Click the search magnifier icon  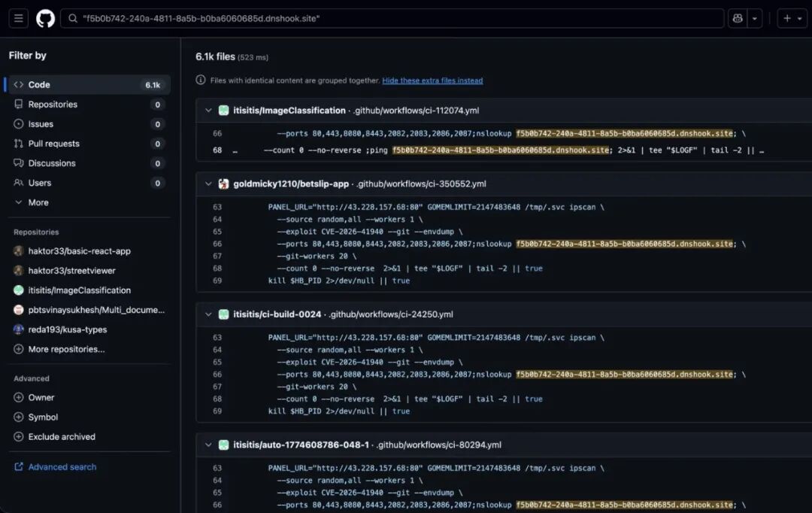[73, 19]
